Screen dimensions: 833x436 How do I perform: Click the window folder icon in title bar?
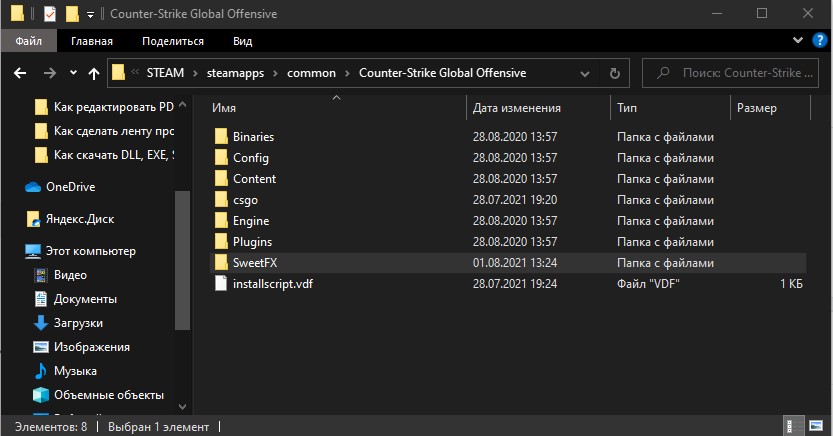(17, 14)
